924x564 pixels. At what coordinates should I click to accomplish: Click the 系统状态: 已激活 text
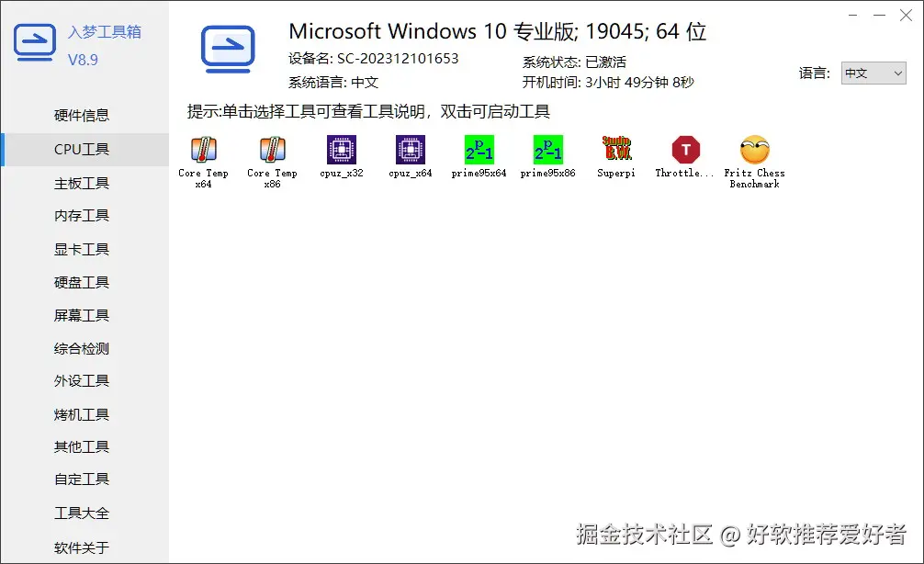[574, 62]
